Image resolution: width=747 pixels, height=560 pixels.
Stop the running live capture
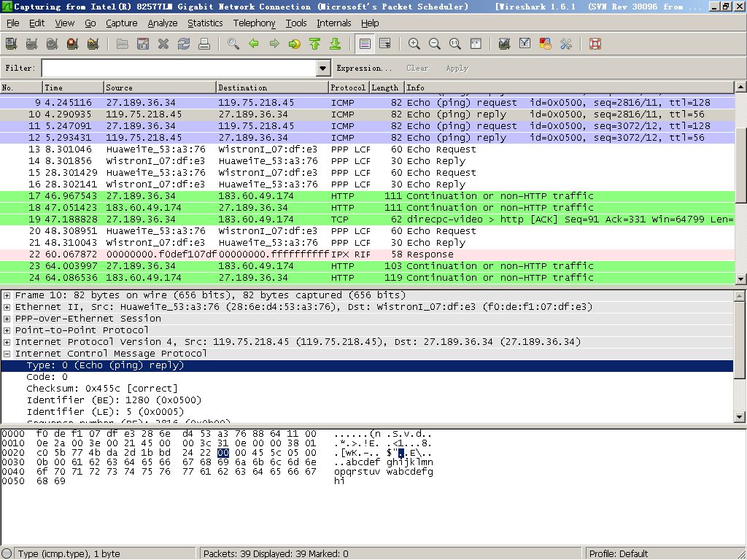pos(73,44)
